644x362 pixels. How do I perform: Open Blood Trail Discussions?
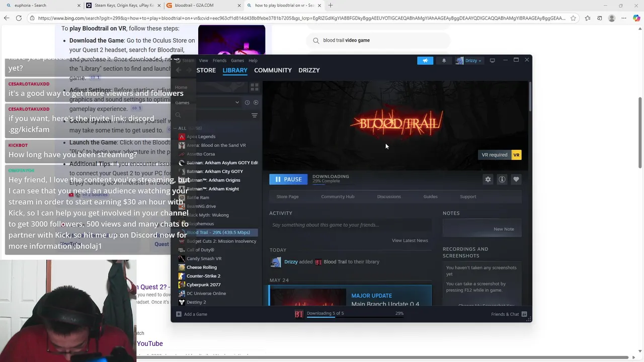(x=389, y=197)
